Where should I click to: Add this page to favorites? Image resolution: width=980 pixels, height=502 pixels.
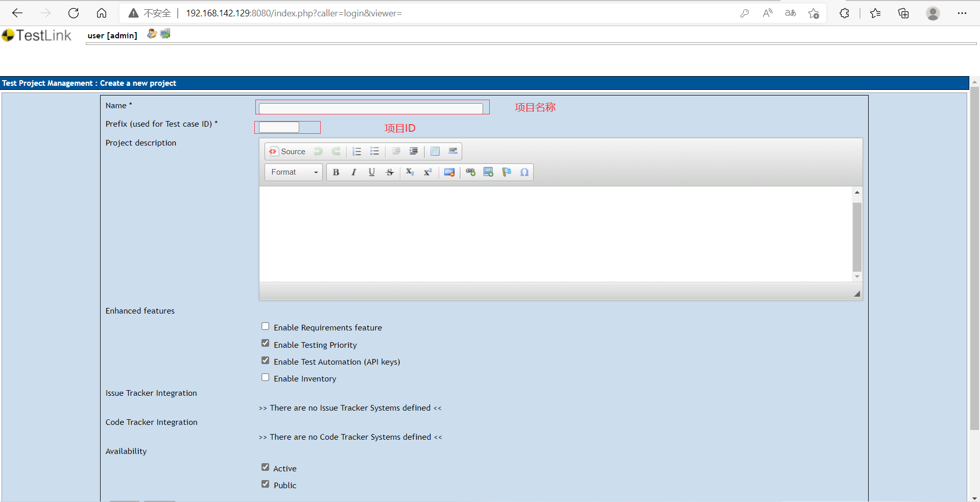point(814,13)
